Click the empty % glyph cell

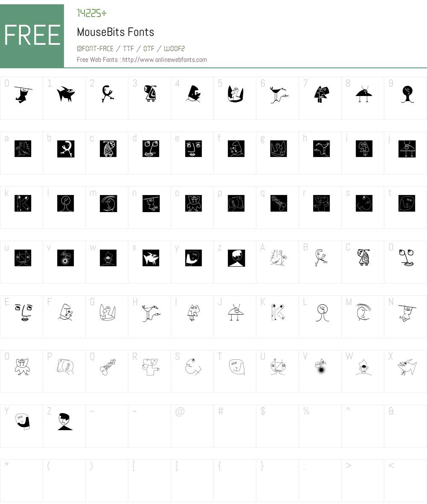tap(320, 426)
